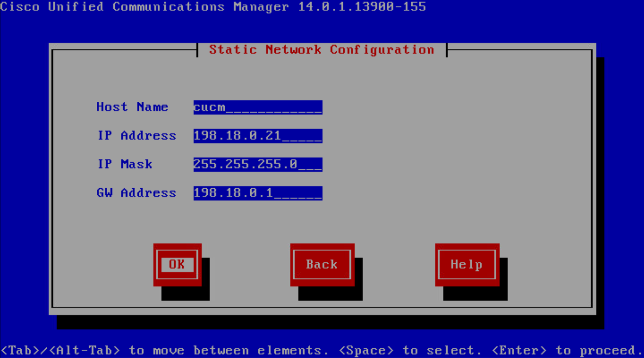Click the Static Network Configuration title

pos(321,50)
